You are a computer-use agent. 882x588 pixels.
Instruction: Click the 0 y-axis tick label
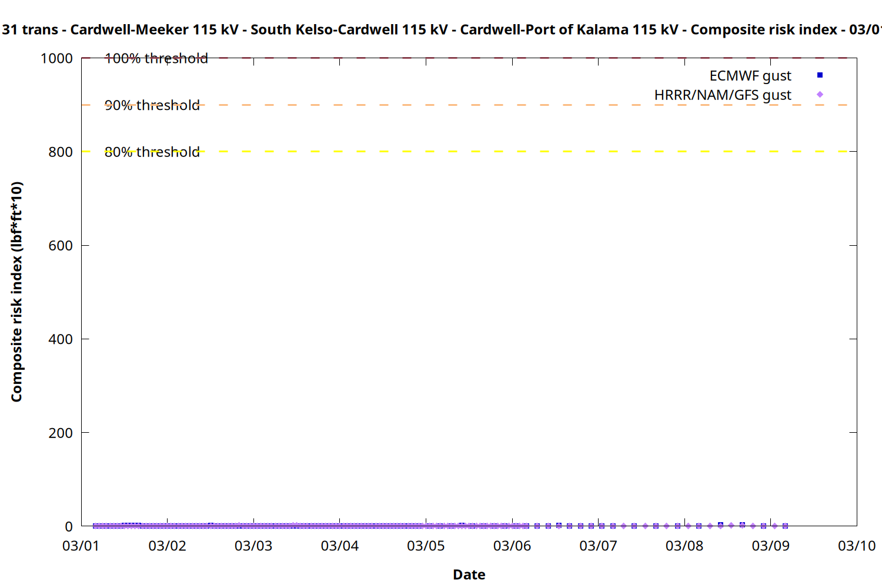coord(69,526)
